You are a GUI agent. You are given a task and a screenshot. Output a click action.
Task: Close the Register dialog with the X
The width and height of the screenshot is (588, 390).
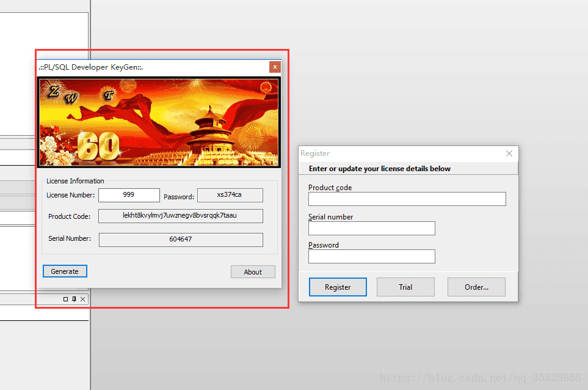click(x=509, y=153)
